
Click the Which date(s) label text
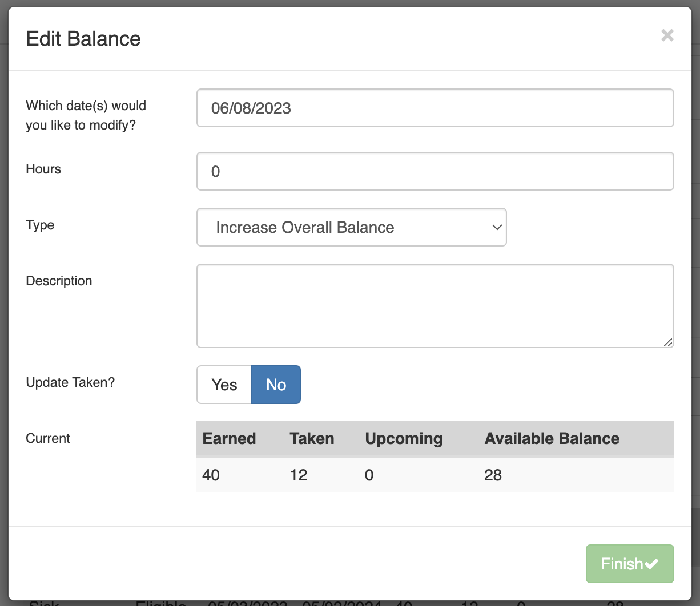[86, 115]
